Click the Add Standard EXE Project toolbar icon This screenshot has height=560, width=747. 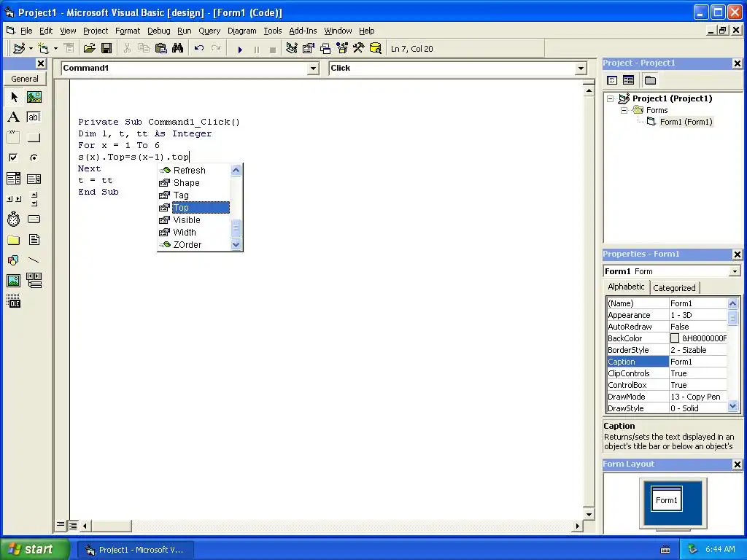click(19, 49)
